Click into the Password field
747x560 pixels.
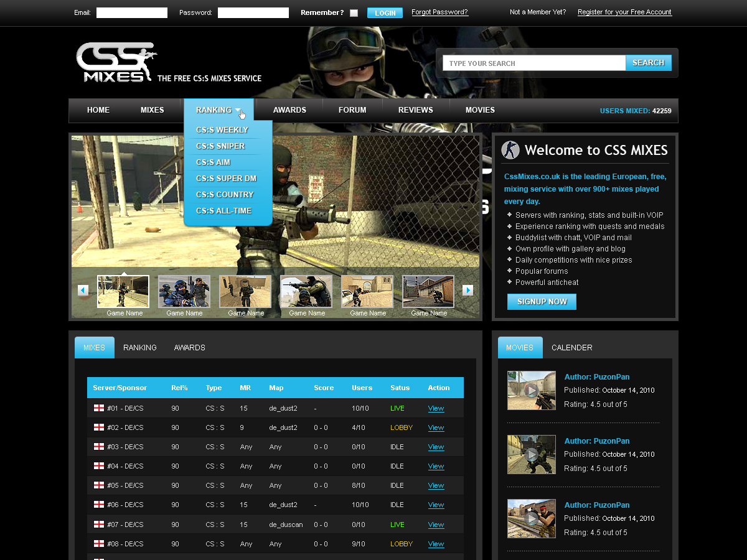coord(253,12)
